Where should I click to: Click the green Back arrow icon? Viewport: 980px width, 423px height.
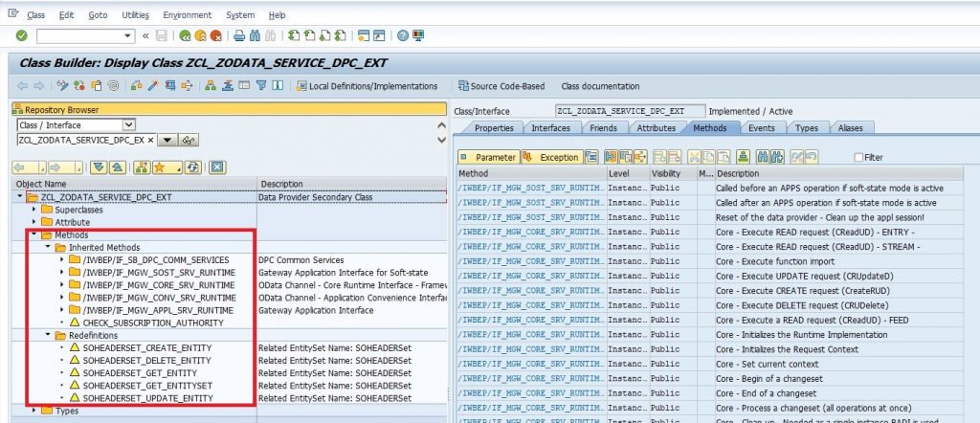coord(185,35)
